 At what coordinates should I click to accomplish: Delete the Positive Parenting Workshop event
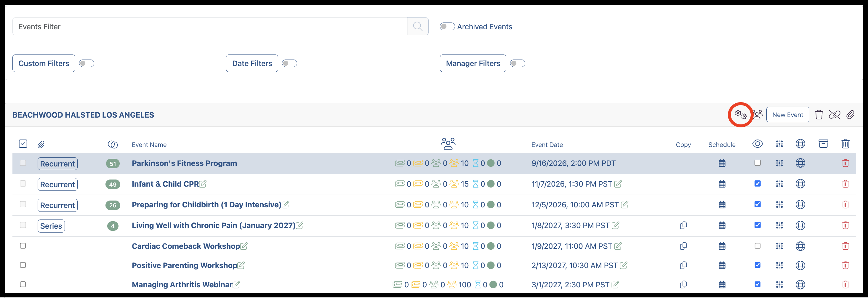click(x=845, y=265)
